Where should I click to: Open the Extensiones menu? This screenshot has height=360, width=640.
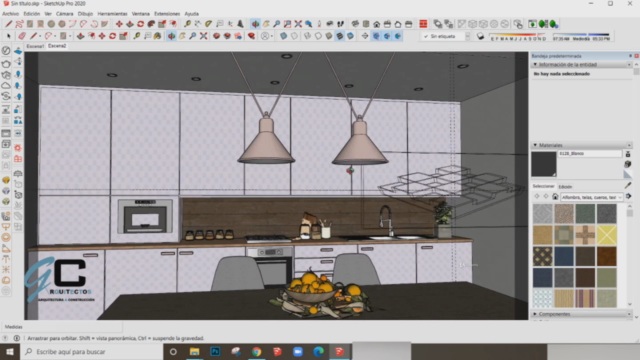[x=167, y=13]
